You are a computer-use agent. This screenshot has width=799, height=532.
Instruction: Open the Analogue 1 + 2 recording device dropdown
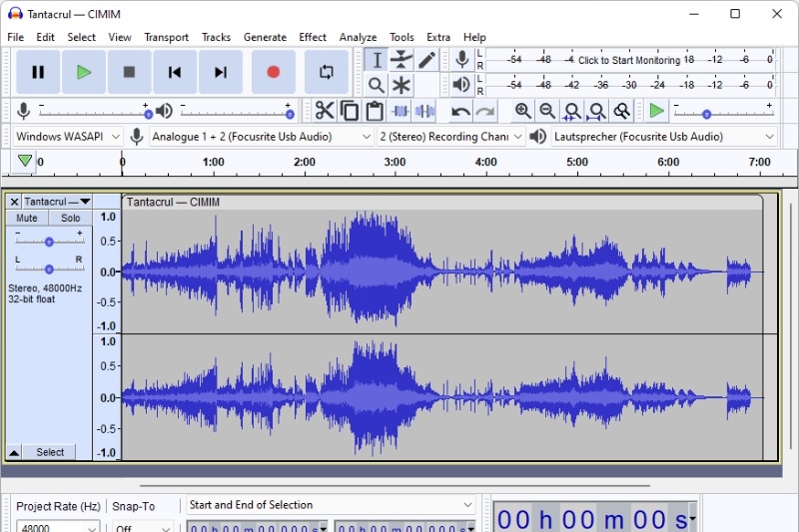pos(261,137)
